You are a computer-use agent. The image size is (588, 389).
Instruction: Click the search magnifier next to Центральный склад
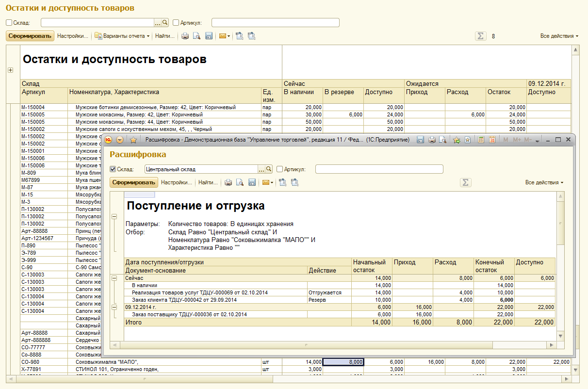click(x=269, y=169)
